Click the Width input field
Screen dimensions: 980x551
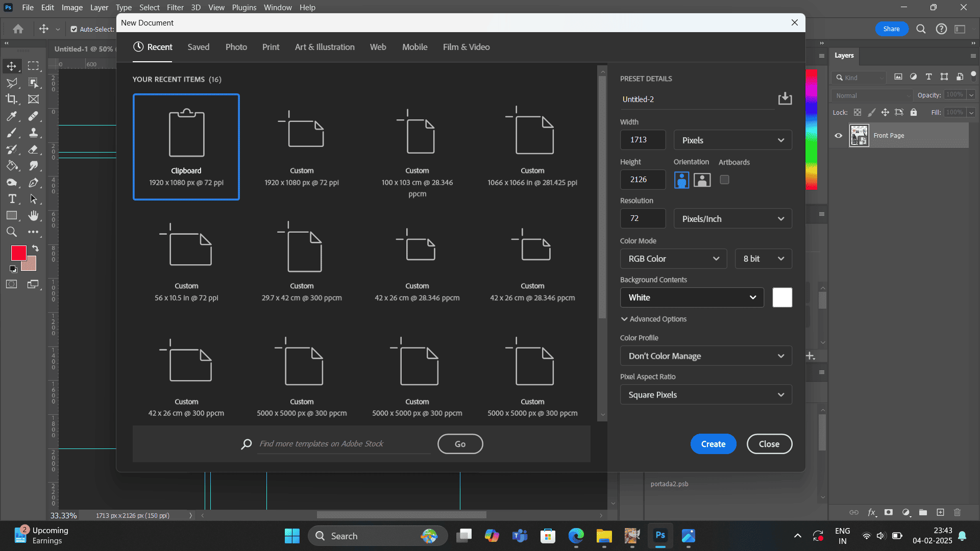click(643, 140)
